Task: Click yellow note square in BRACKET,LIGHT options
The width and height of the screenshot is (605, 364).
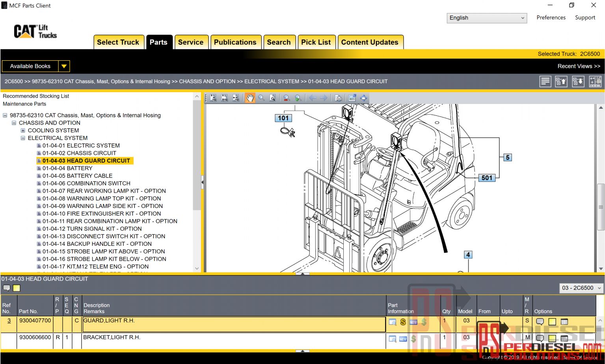Action: point(552,338)
